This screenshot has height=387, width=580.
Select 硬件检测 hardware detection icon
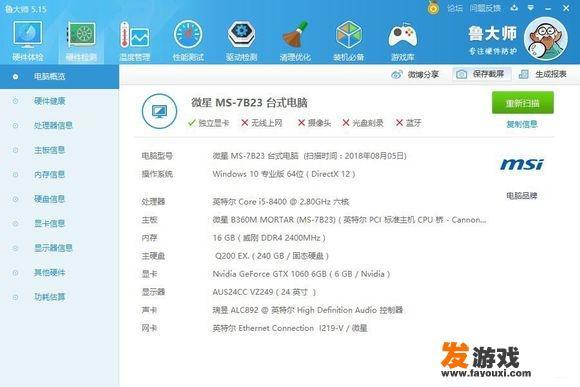tap(81, 41)
